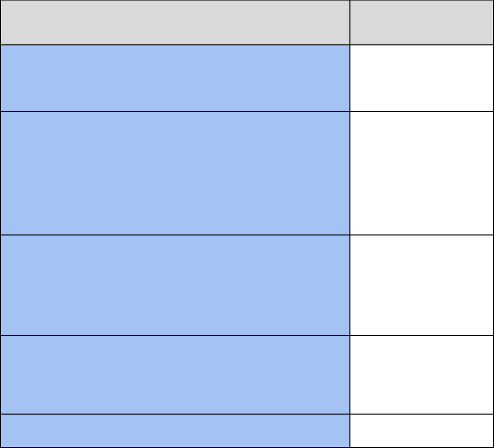The image size is (494, 448).
Task: Click the divider between bottom blue and white cells
Action: 350,431
